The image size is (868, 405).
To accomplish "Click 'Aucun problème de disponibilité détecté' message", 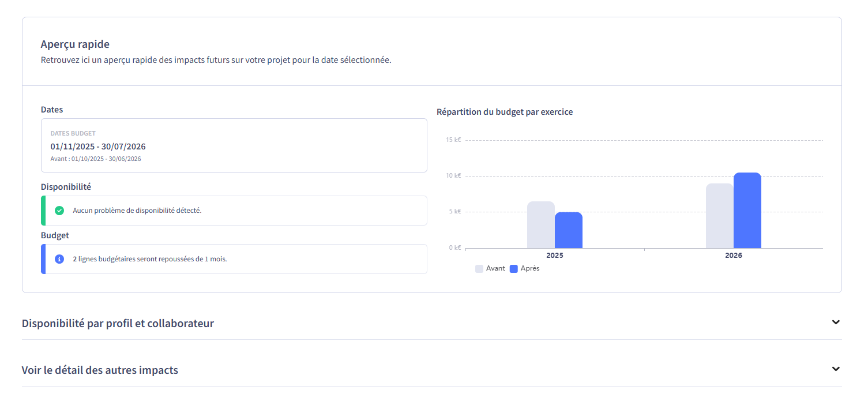I will 137,211.
